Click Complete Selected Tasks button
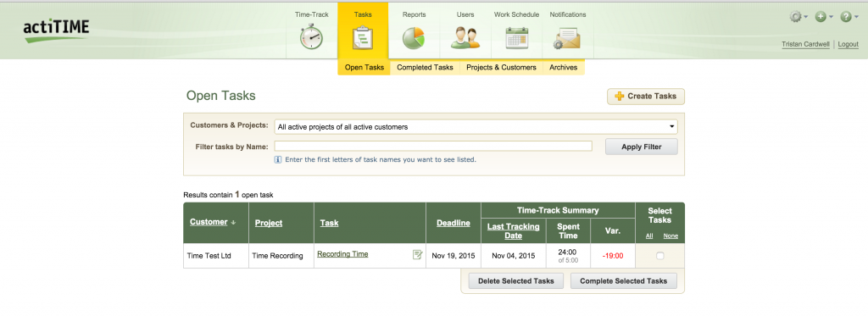This screenshot has width=868, height=316. point(623,281)
